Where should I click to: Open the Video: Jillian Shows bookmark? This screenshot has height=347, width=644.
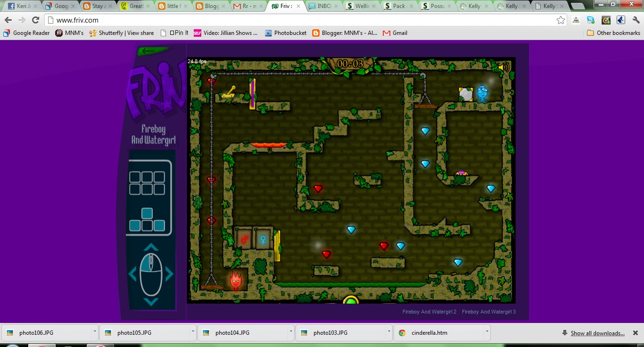pos(226,33)
